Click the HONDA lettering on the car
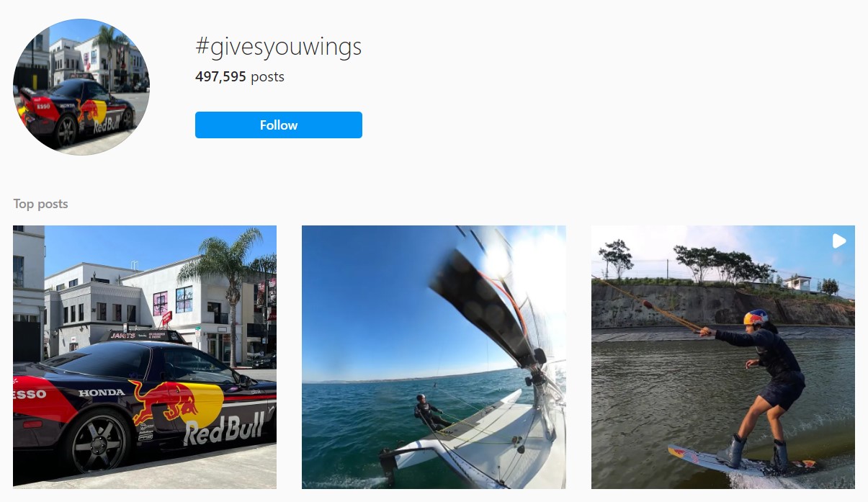 (101, 393)
